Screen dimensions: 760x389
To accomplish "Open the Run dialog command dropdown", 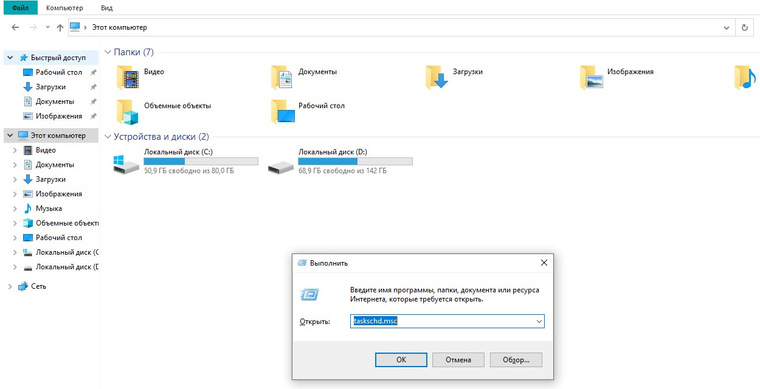I will [538, 321].
